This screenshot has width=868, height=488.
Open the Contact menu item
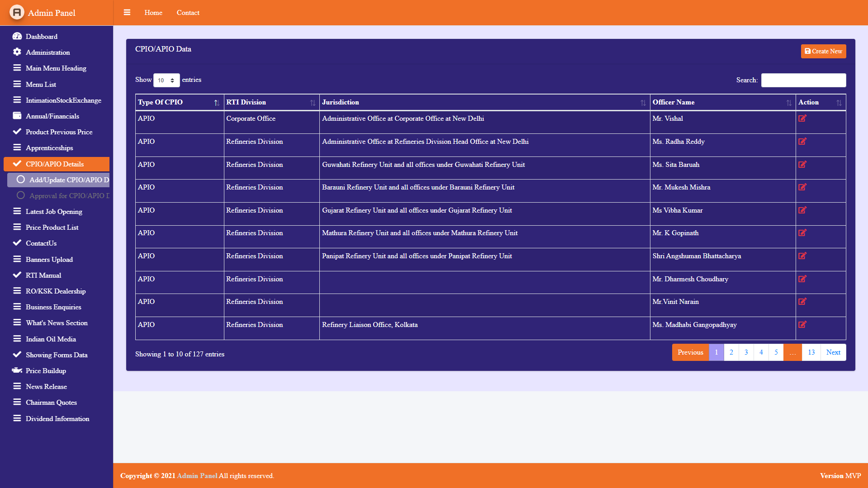point(188,12)
